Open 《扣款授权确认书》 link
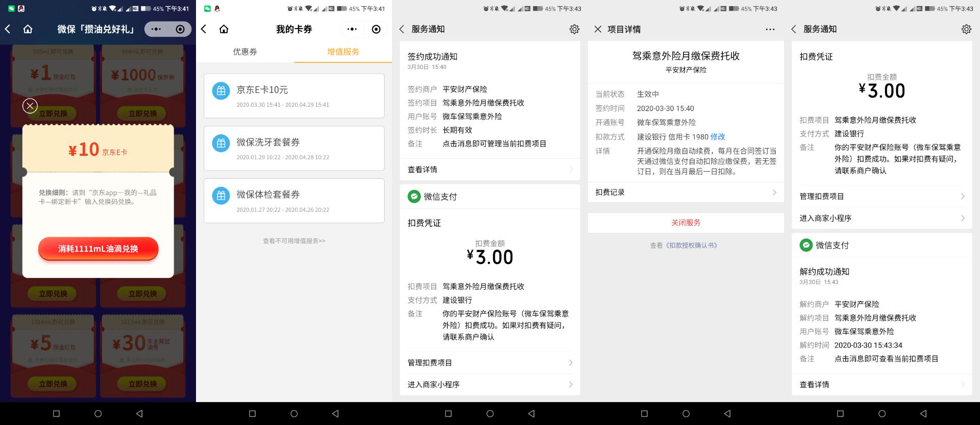 [691, 245]
